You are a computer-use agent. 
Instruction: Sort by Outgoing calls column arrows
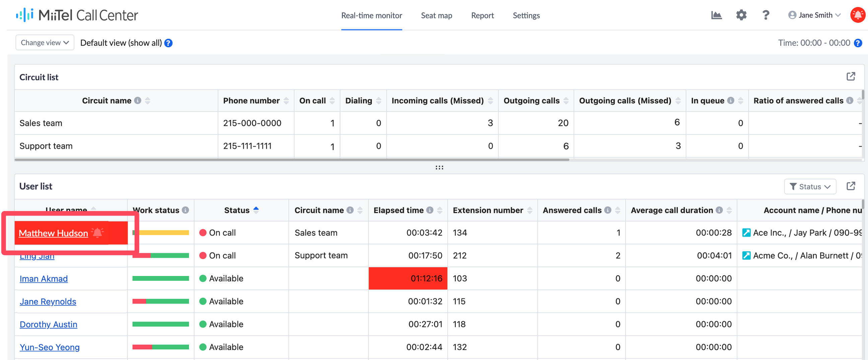pos(566,101)
